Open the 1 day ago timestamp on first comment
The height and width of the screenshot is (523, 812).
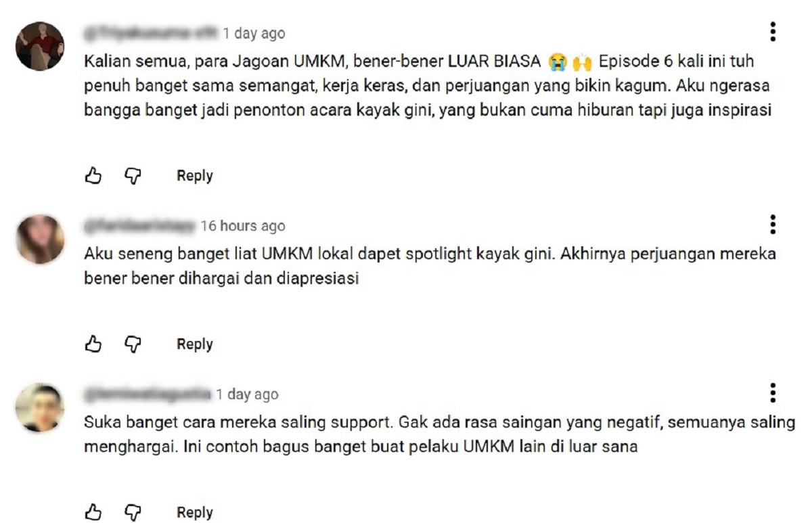click(x=254, y=33)
